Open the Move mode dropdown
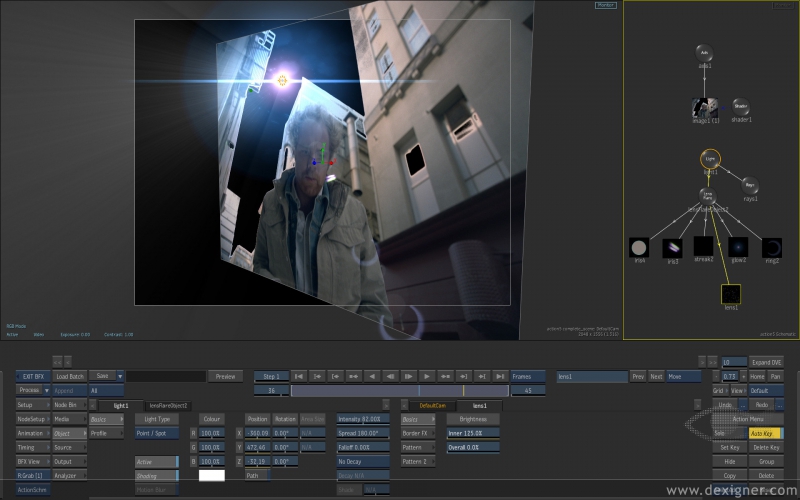 click(684, 377)
